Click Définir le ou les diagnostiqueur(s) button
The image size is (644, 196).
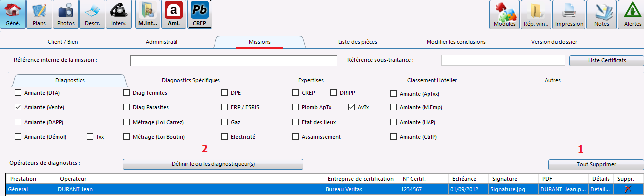point(213,164)
